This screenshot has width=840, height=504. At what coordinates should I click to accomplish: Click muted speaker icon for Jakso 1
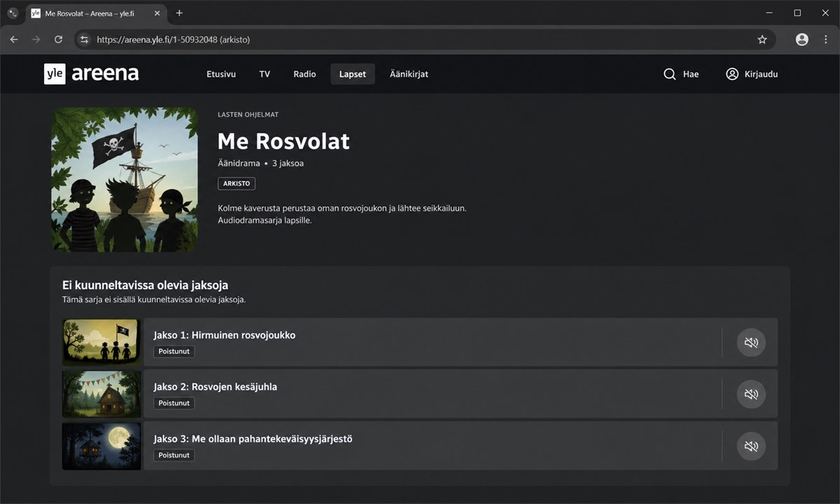[x=751, y=342]
